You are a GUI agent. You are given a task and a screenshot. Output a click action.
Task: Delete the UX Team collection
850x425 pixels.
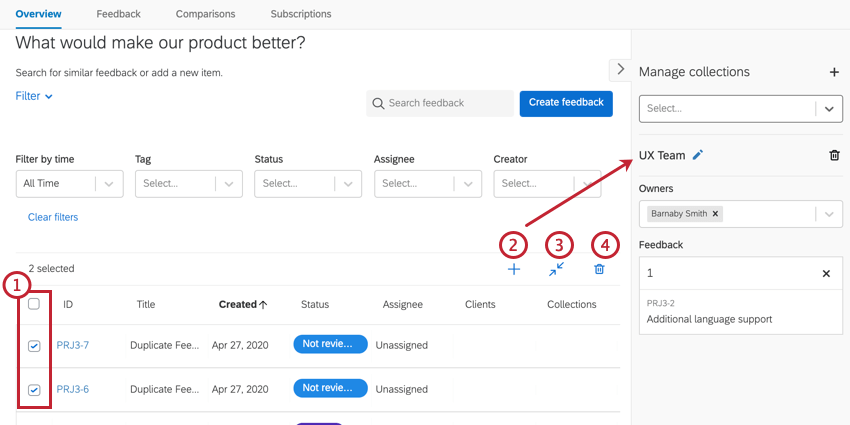tap(834, 155)
